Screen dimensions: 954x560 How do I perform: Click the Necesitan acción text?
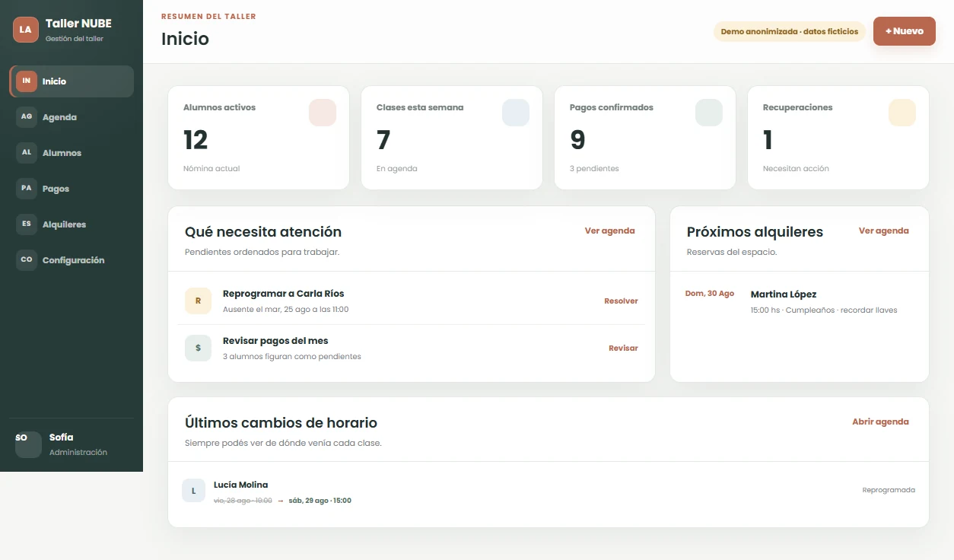pyautogui.click(x=796, y=169)
